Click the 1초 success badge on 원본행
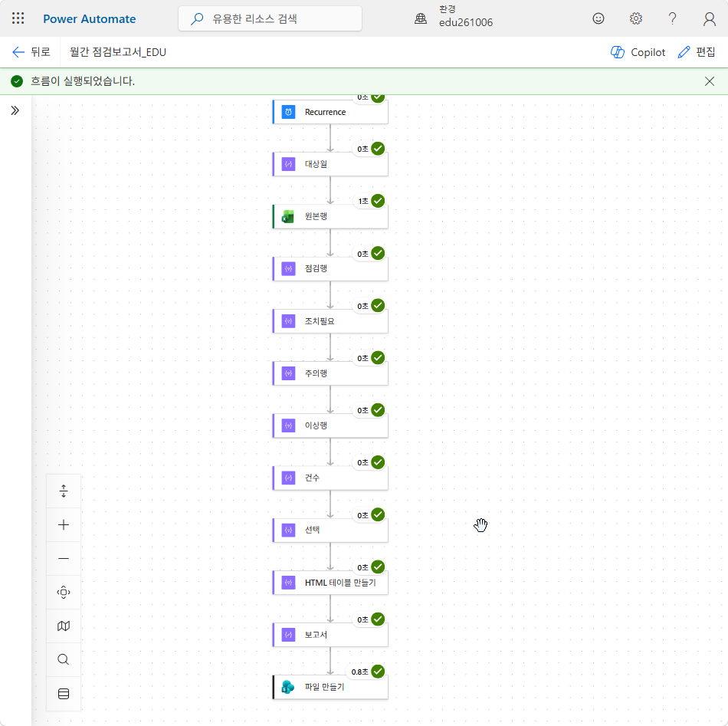 tap(370, 201)
